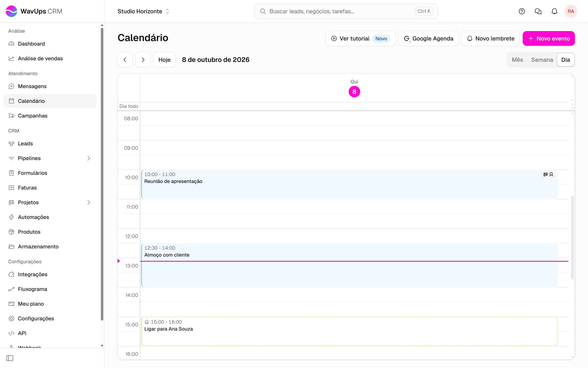
Task: Click the Integrações puzzle icon
Action: pyautogui.click(x=11, y=274)
